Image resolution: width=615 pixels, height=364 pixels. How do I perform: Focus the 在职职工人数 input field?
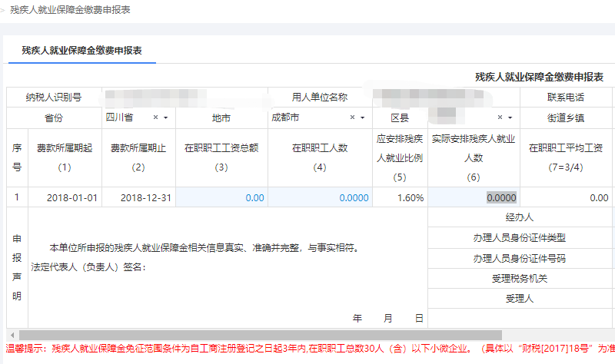(x=320, y=197)
